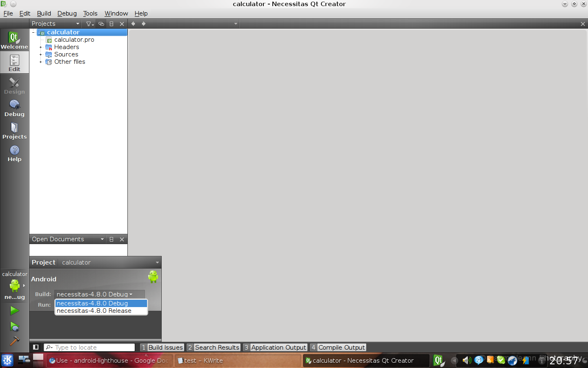The height and width of the screenshot is (368, 588).
Task: Open Help mode in sidebar
Action: (14, 153)
